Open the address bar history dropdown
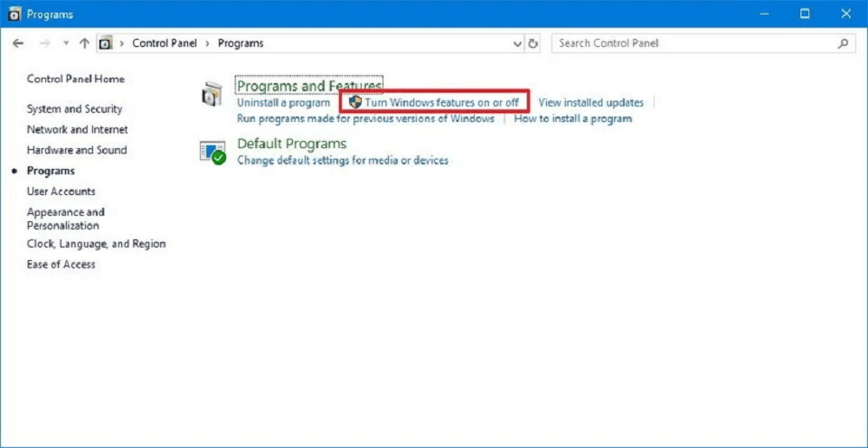Screen dimensions: 868x448 [x=517, y=43]
